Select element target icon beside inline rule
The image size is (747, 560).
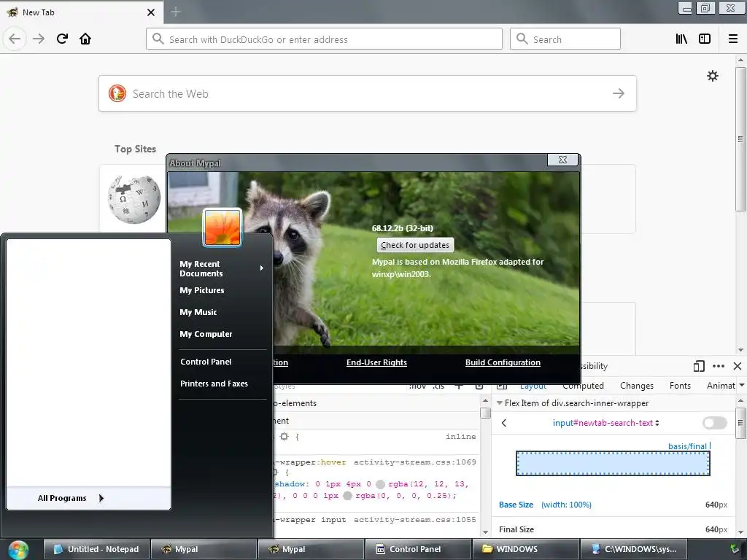click(x=285, y=436)
